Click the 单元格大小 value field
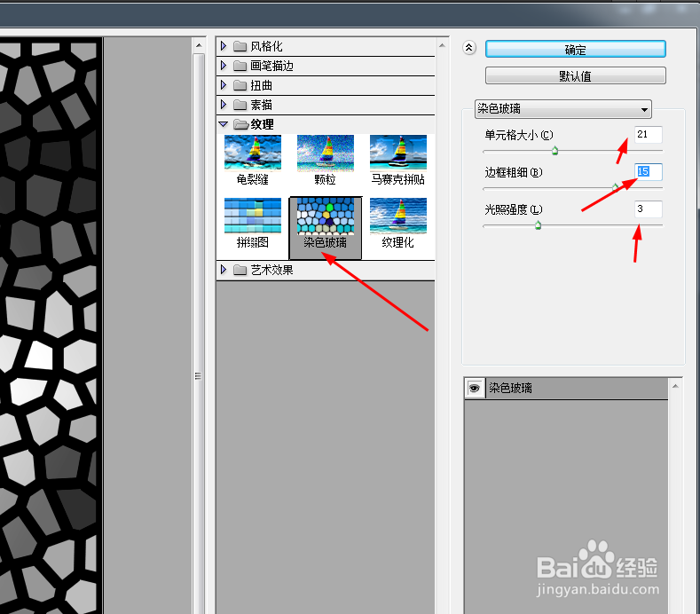The width and height of the screenshot is (700, 614). tap(649, 134)
